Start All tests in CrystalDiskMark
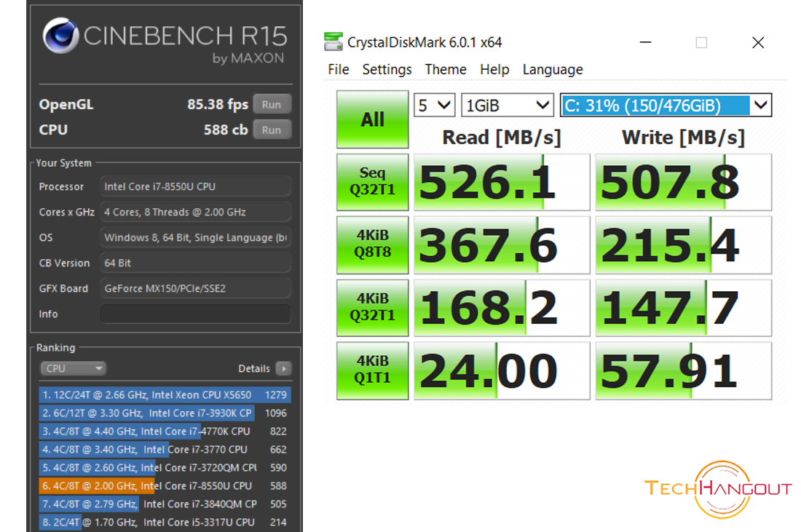 tap(372, 119)
